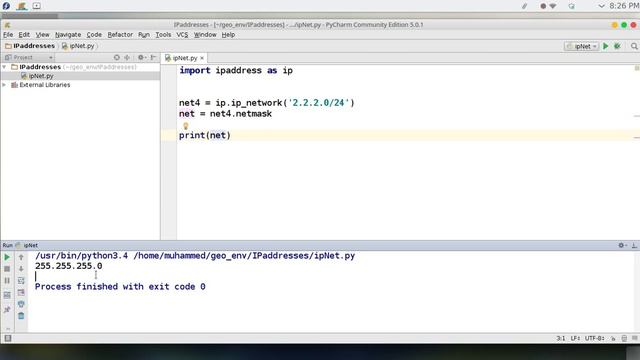The height and width of the screenshot is (360, 640).
Task: Click the 8:26 PM clock
Action: 624,6
